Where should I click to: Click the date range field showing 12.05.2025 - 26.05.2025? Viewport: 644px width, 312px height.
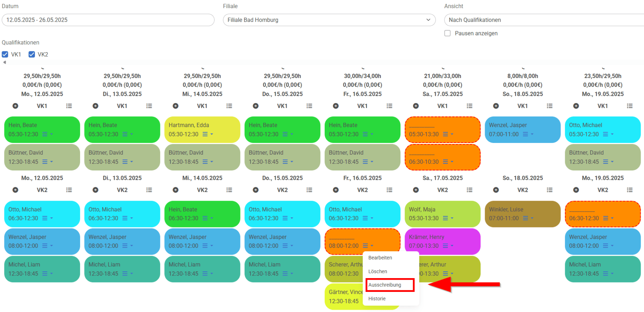tap(108, 20)
